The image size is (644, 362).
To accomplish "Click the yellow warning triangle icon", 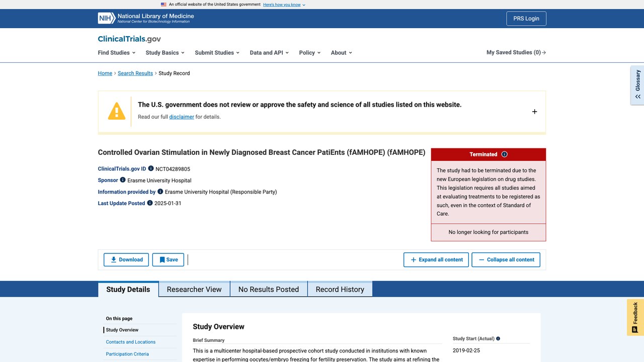I will (x=117, y=111).
